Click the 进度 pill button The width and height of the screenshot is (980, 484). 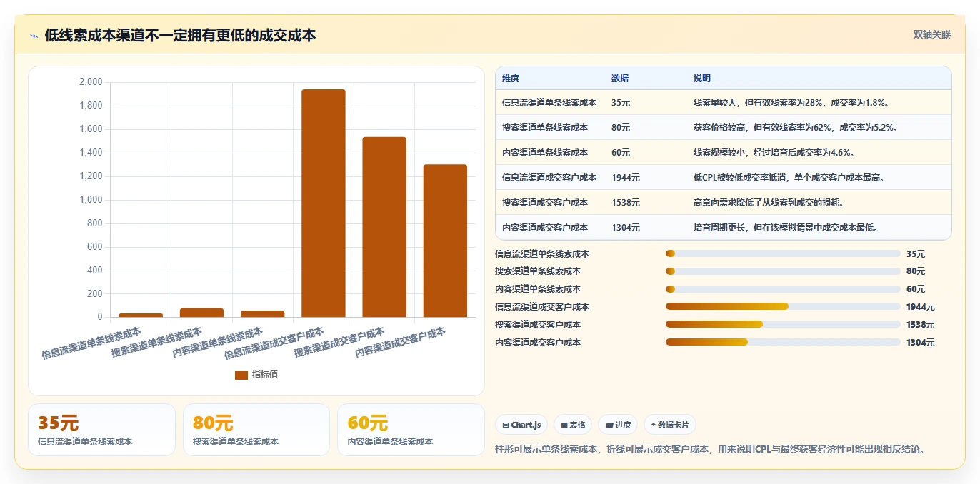point(618,425)
